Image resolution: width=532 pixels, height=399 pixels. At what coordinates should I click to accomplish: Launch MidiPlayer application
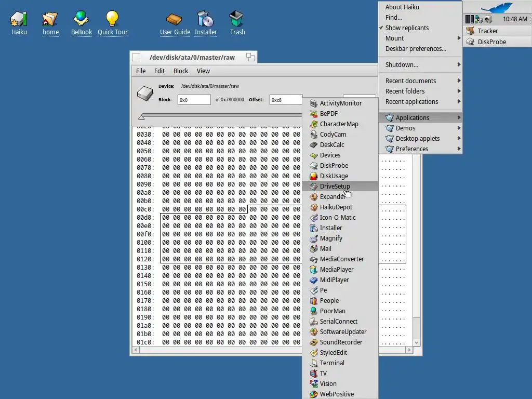tap(340, 280)
